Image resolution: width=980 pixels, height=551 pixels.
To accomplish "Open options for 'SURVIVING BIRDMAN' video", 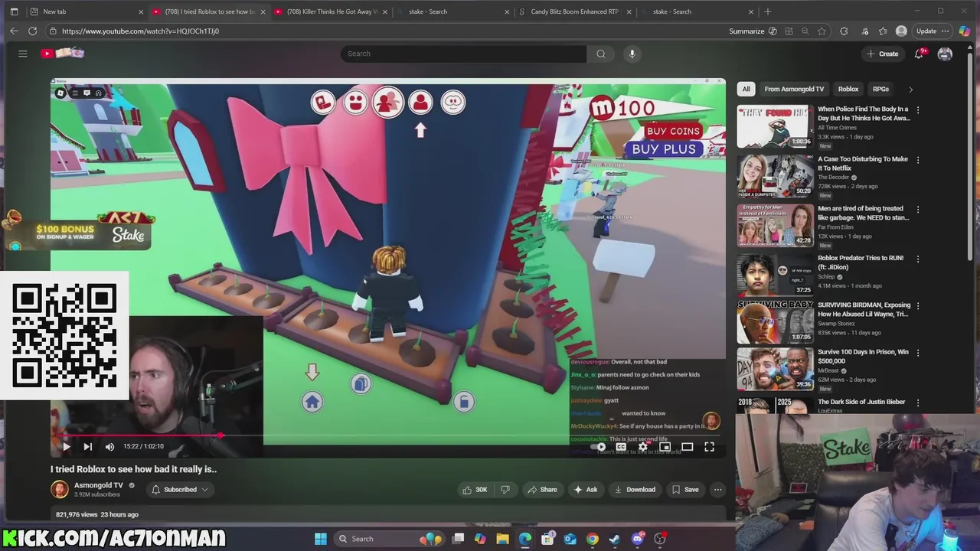I will click(x=918, y=305).
